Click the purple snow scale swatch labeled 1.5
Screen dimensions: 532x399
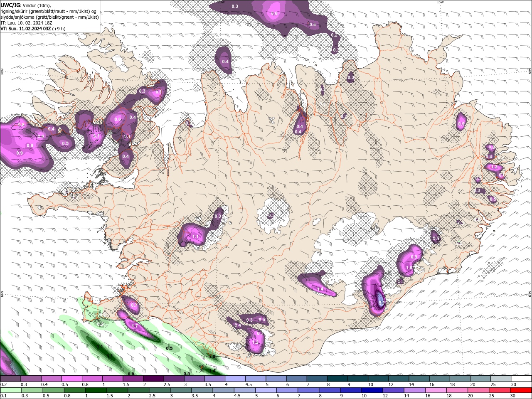point(133,379)
